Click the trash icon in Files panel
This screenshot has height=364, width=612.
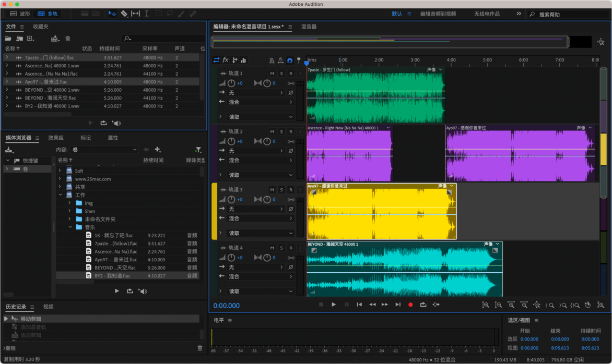(x=67, y=39)
